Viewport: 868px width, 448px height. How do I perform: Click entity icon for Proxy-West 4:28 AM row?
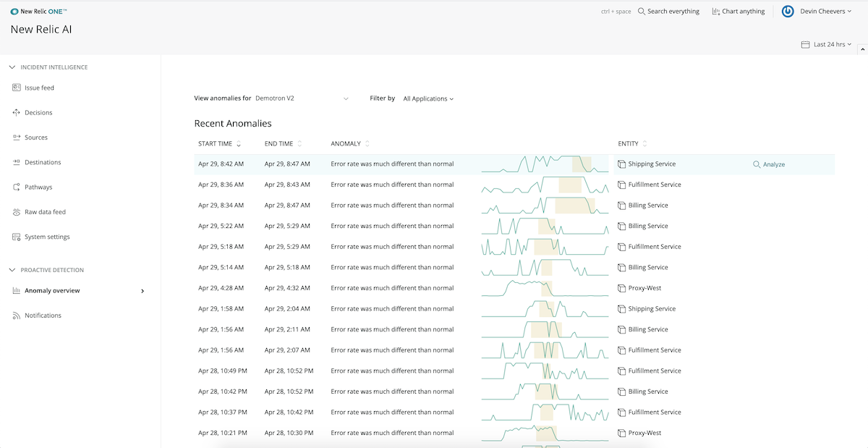(x=622, y=288)
